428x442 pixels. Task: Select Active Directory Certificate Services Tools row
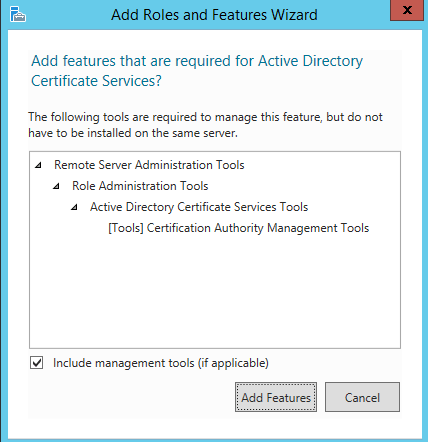pyautogui.click(x=199, y=207)
